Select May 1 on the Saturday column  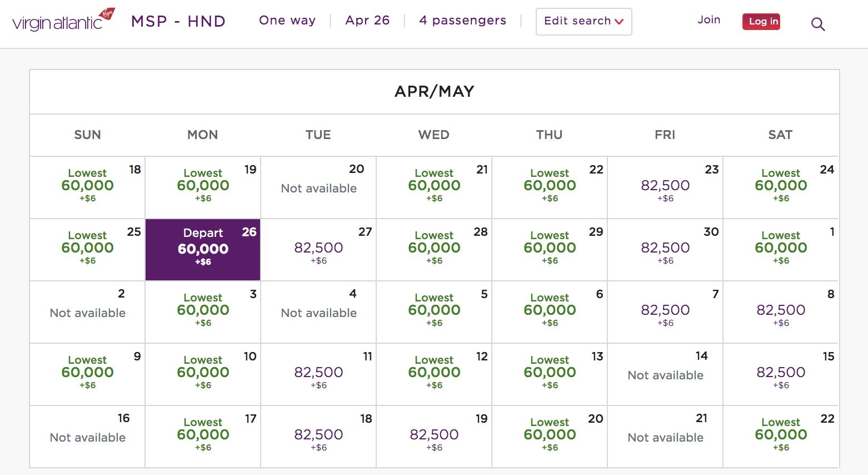[x=780, y=249]
